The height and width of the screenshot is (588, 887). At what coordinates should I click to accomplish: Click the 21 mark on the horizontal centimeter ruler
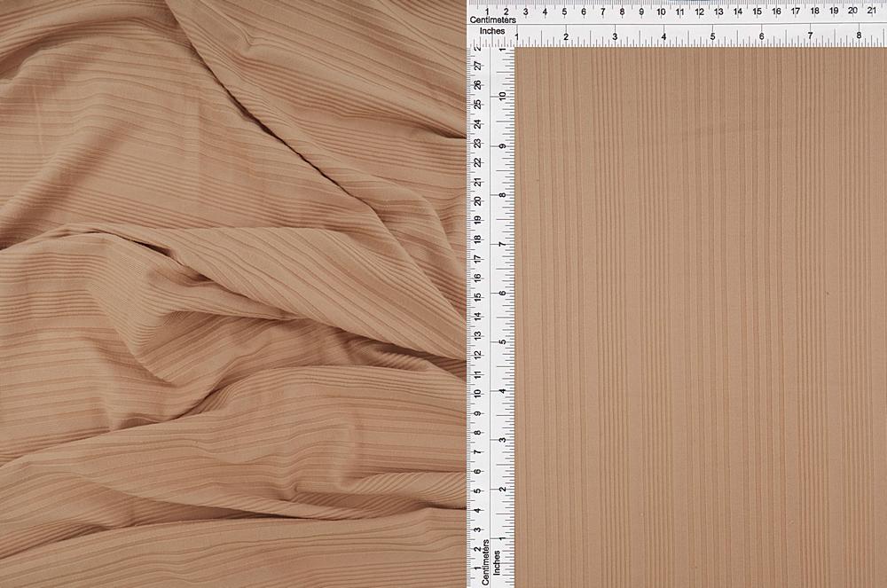872,11
